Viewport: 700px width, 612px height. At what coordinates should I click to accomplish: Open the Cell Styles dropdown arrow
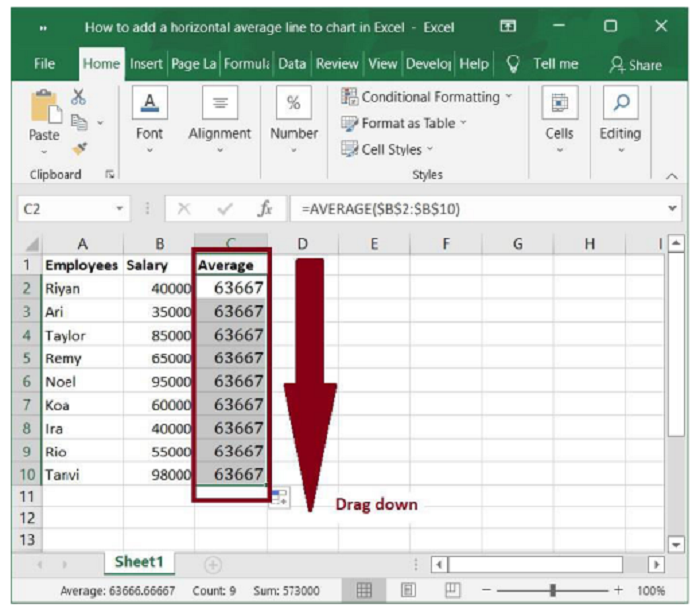[x=430, y=149]
